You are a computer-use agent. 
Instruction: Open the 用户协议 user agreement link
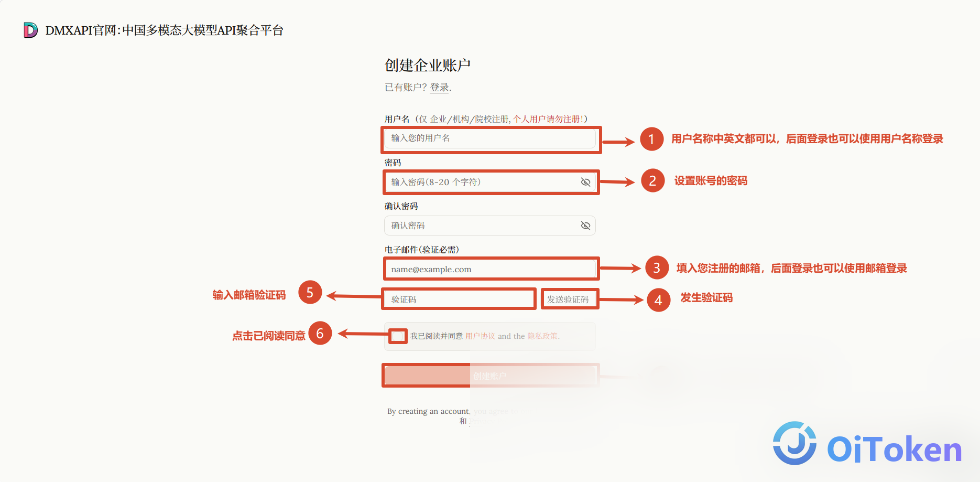click(x=480, y=336)
